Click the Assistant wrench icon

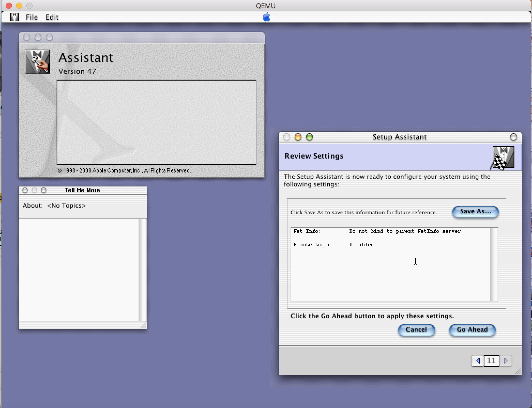pos(37,62)
